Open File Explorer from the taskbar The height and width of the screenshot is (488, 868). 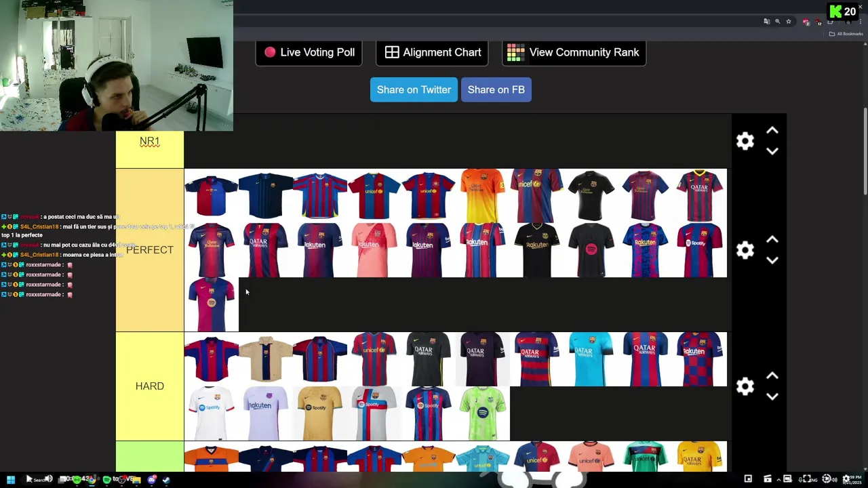coord(136,480)
